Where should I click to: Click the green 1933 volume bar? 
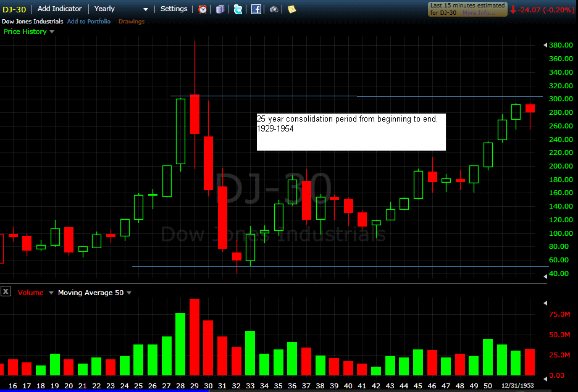coord(250,353)
